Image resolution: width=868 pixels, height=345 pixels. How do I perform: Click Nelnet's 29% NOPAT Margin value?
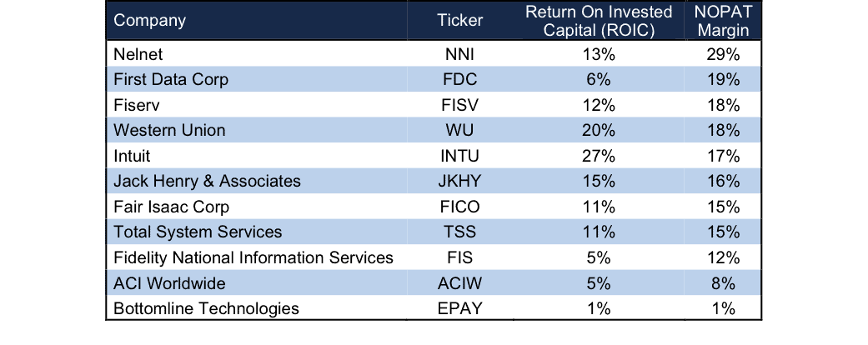(724, 53)
